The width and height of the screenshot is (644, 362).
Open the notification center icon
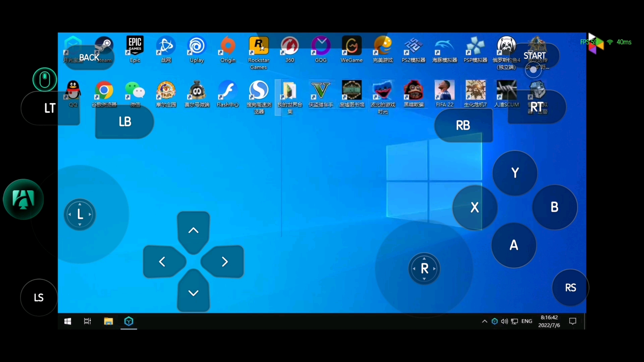tap(573, 321)
